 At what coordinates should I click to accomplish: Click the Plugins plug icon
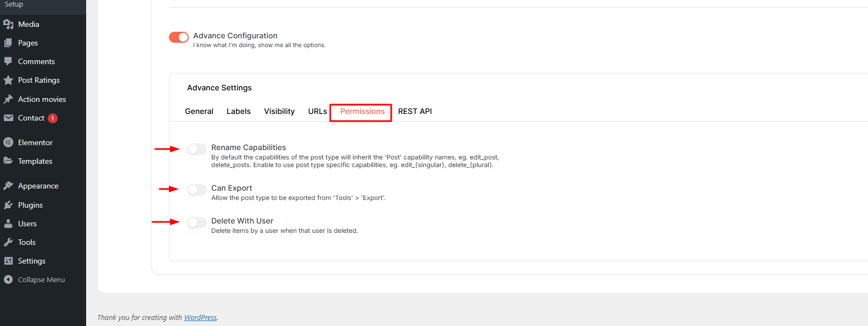click(x=8, y=205)
